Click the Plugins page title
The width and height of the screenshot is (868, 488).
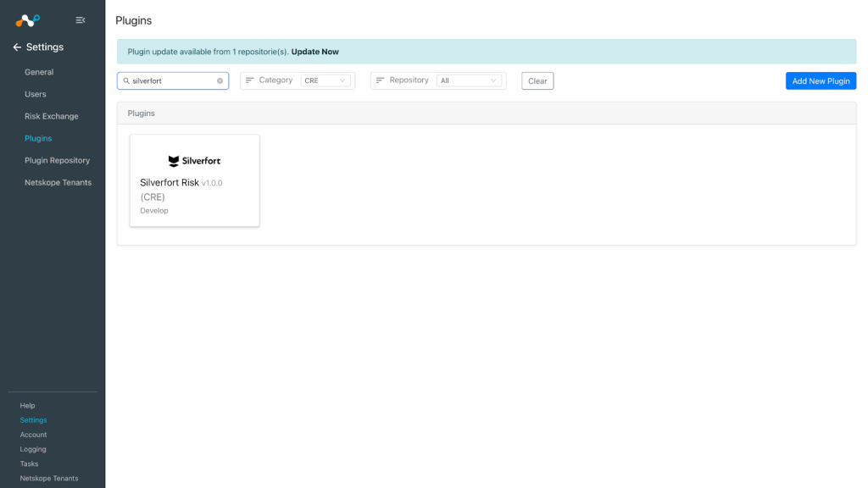[133, 20]
